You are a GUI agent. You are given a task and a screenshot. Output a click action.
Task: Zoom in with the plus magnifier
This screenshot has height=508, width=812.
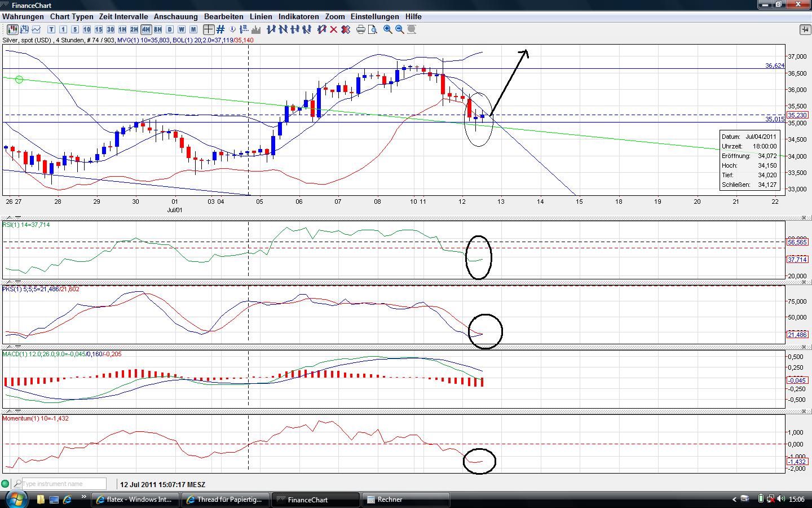(x=387, y=29)
